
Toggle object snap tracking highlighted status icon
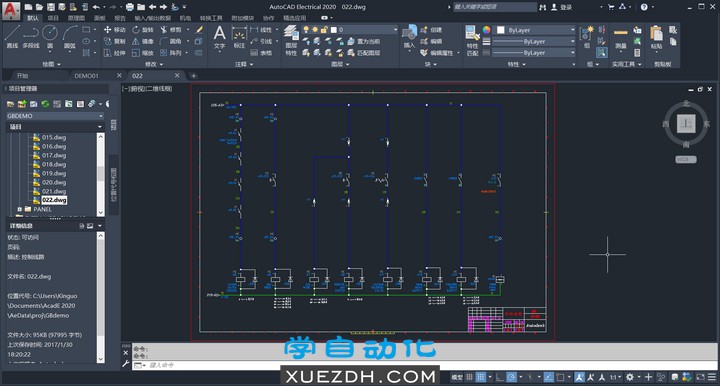(548, 377)
